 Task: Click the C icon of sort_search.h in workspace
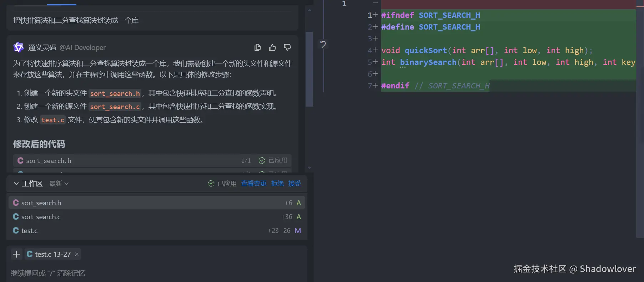(x=16, y=202)
